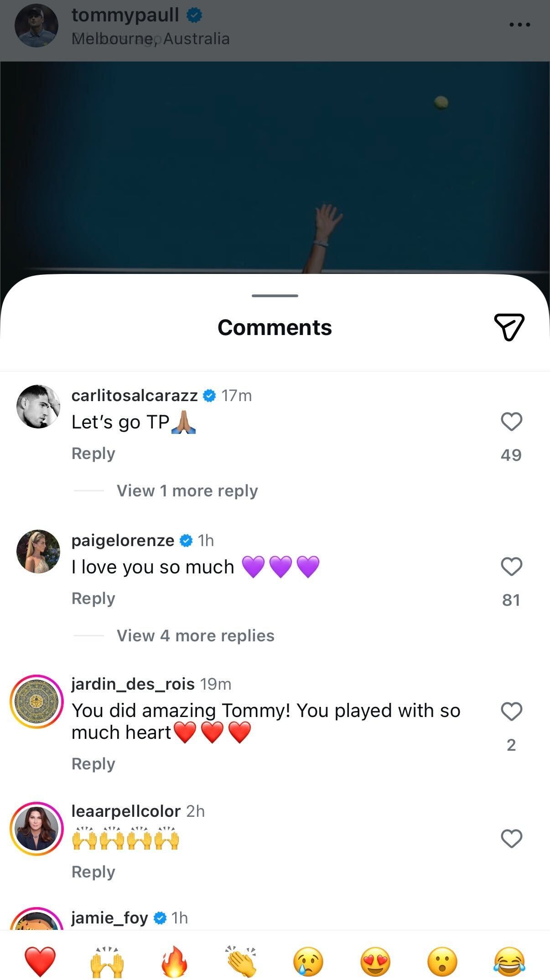Send the crying face emoji reaction
Viewport: 550px width, 980px height.
(x=308, y=961)
